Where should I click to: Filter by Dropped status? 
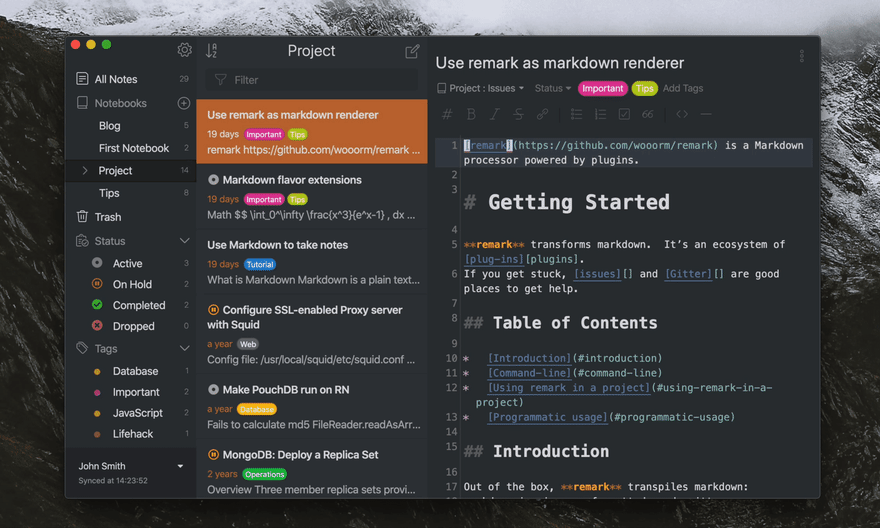pos(132,326)
